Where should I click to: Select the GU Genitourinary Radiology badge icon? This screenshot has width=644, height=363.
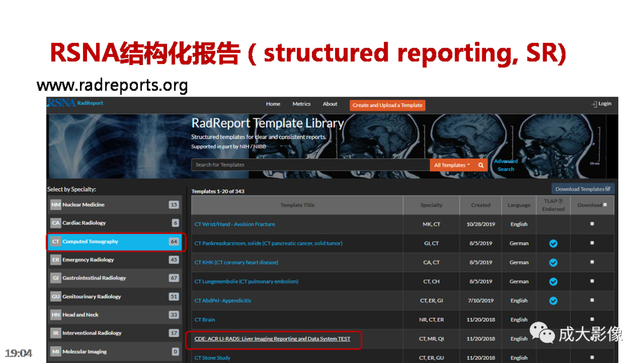(55, 296)
